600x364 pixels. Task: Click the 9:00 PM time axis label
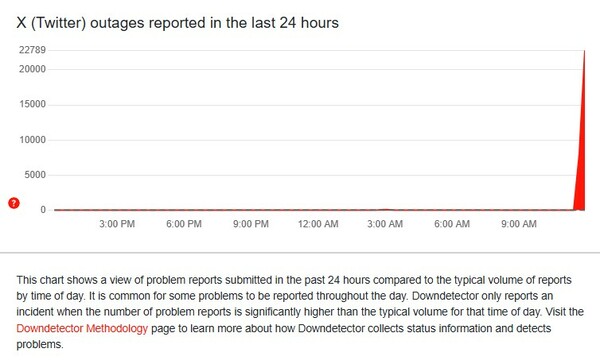pos(251,224)
